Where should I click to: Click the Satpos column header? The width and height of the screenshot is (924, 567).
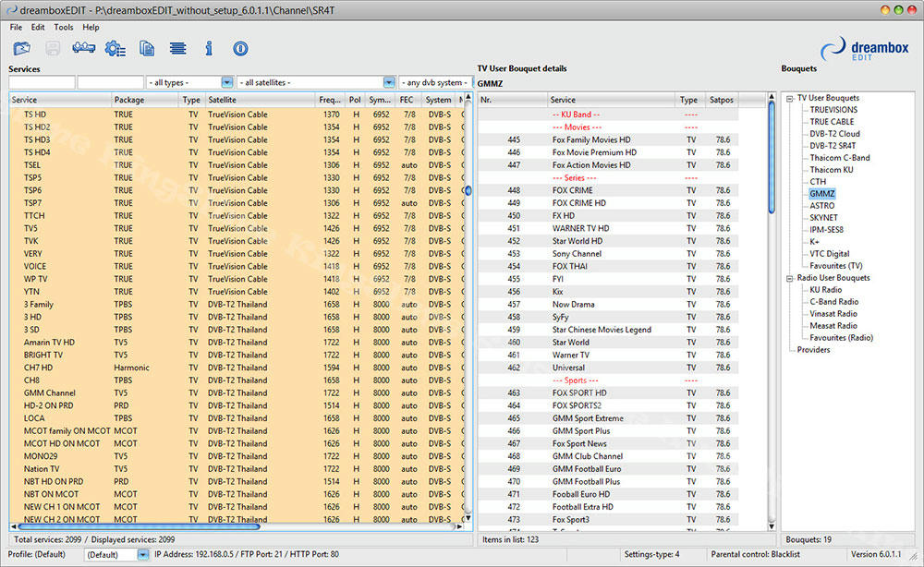722,100
